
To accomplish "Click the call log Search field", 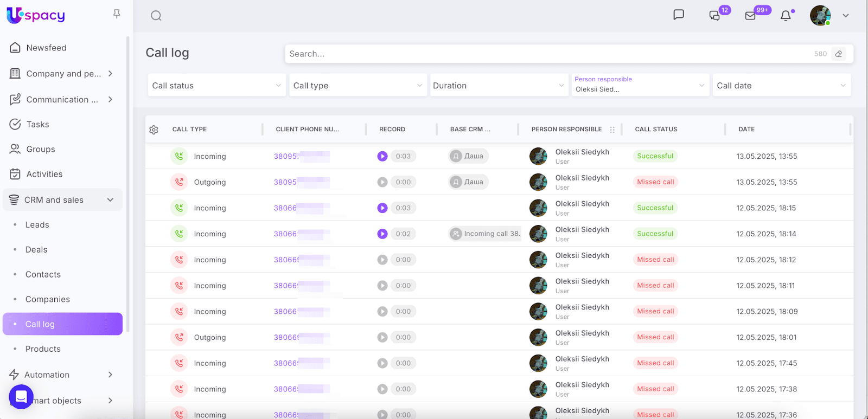I will 548,54.
